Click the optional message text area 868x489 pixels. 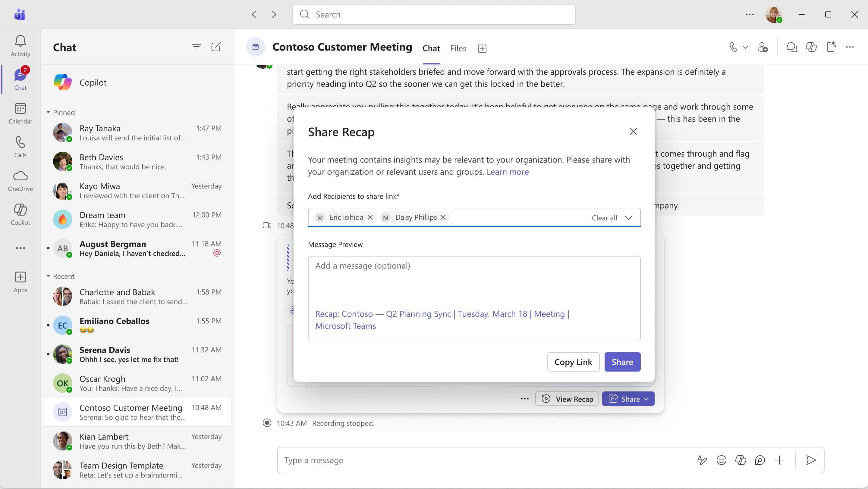[x=474, y=298]
